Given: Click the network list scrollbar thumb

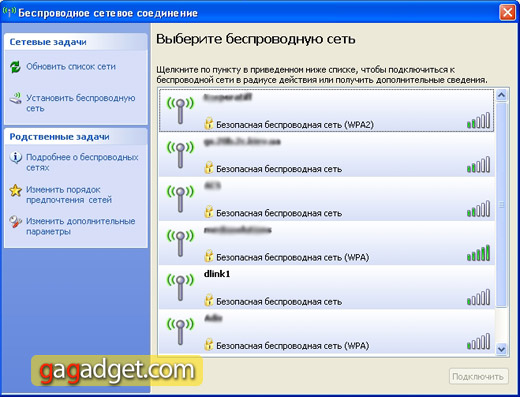Looking at the screenshot, I should [x=501, y=204].
